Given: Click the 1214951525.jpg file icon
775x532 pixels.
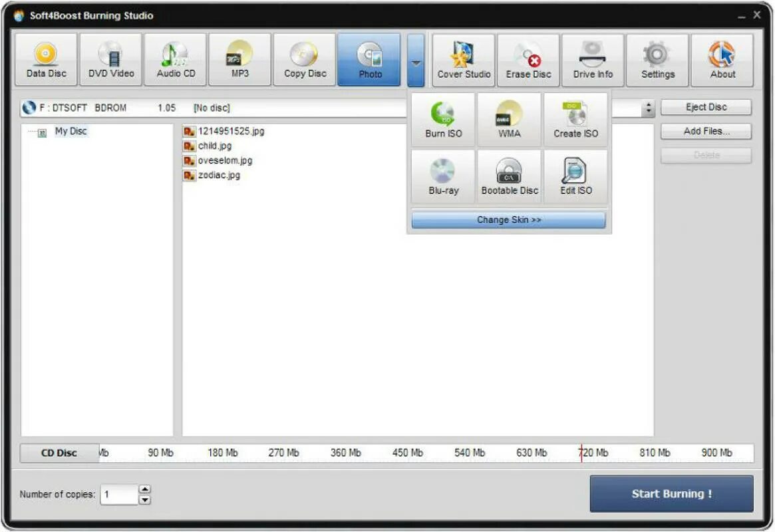Looking at the screenshot, I should point(189,132).
